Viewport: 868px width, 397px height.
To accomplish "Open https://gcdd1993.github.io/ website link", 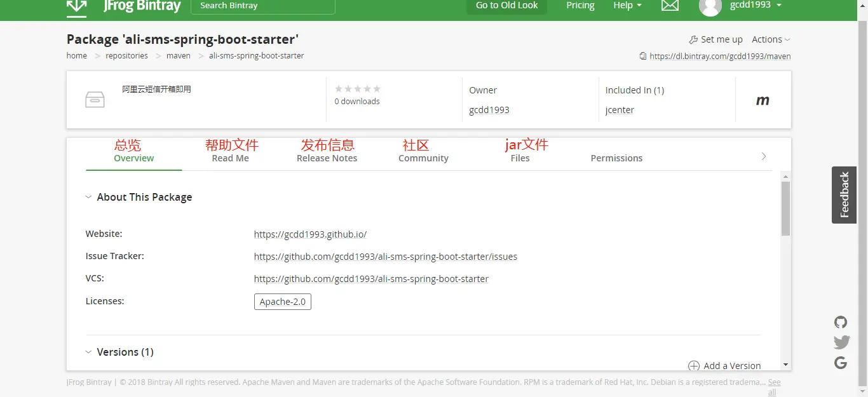I will pos(310,234).
